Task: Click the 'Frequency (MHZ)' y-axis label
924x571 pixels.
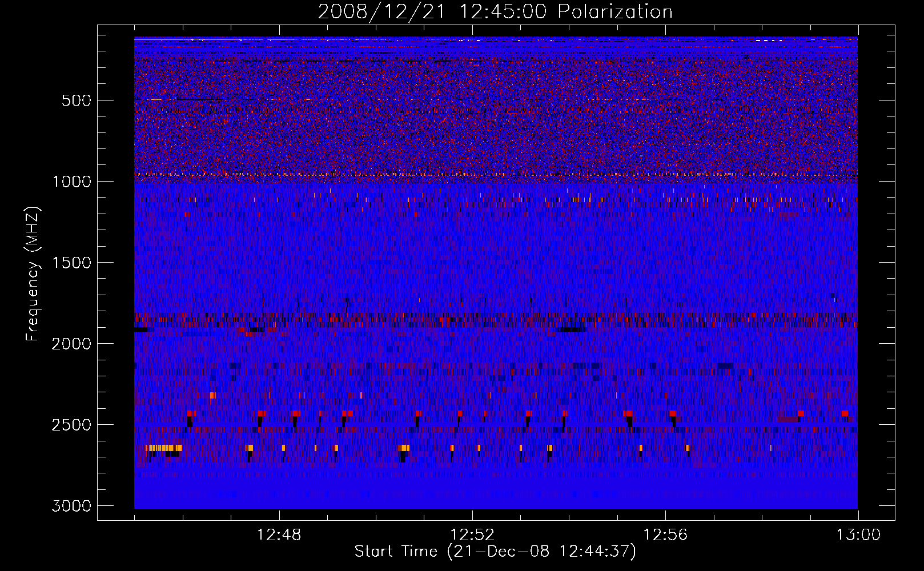Action: 33,274
